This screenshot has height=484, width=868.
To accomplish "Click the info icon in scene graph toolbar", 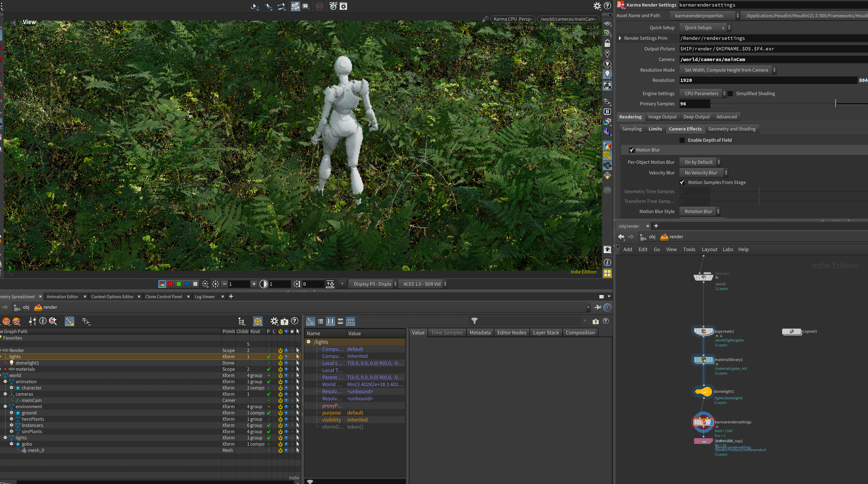I will (43, 321).
